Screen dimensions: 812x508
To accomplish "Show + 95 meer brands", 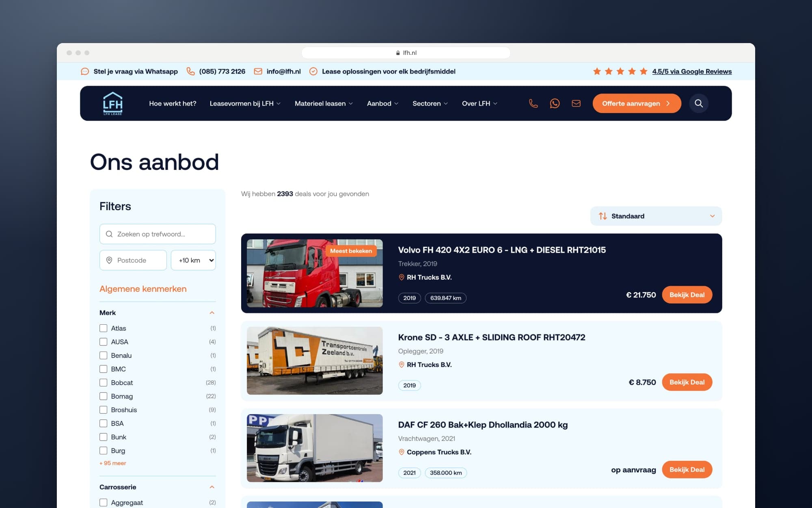I will coord(113,463).
